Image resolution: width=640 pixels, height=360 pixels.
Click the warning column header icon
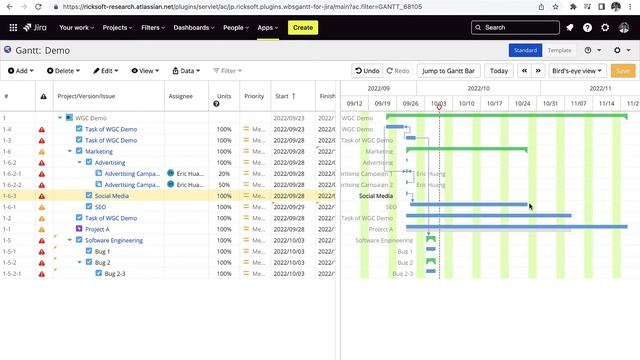pyautogui.click(x=43, y=96)
